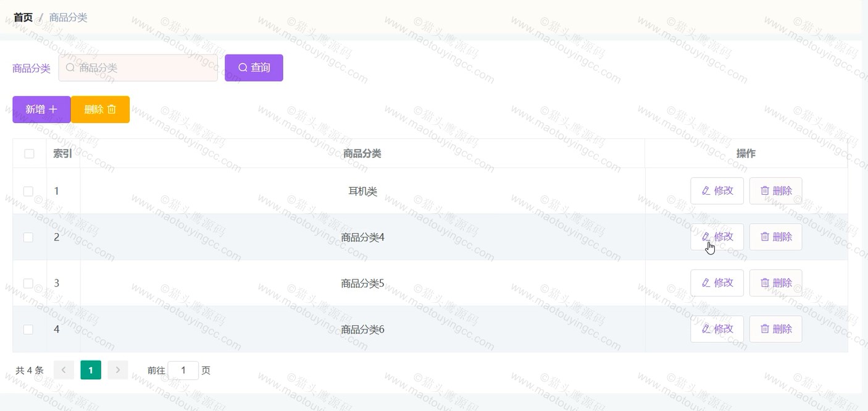
Task: Click the 查询 search button
Action: 254,68
